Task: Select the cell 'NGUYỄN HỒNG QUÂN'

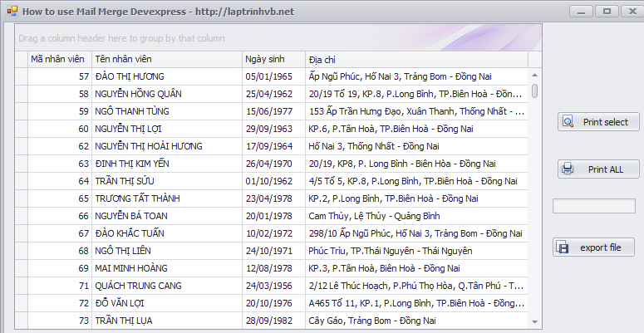Action: tap(167, 94)
